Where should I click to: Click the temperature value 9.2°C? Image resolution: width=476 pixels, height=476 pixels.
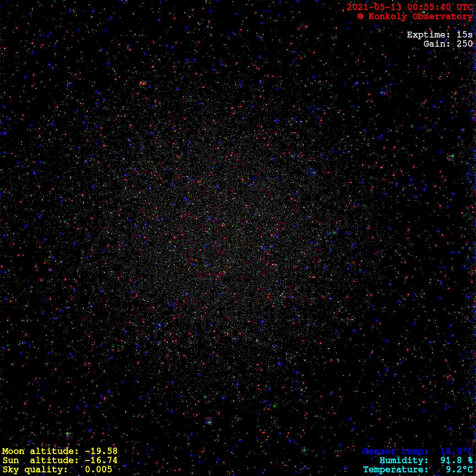[459, 470]
